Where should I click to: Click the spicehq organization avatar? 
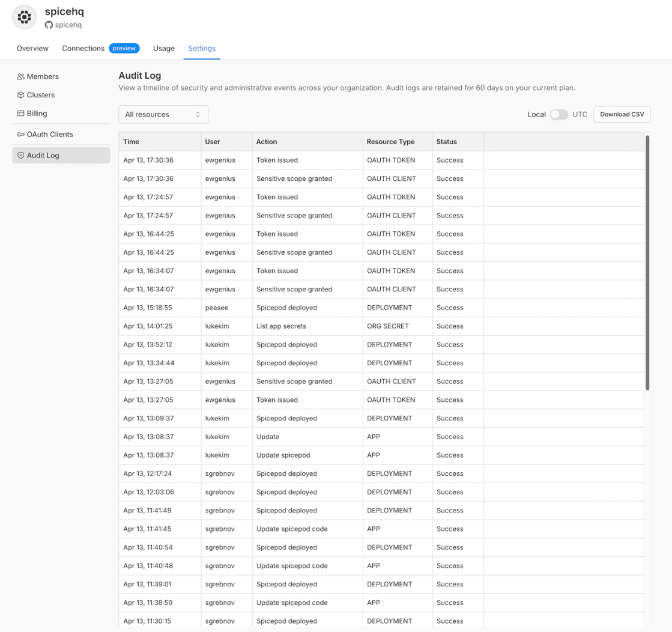click(24, 17)
